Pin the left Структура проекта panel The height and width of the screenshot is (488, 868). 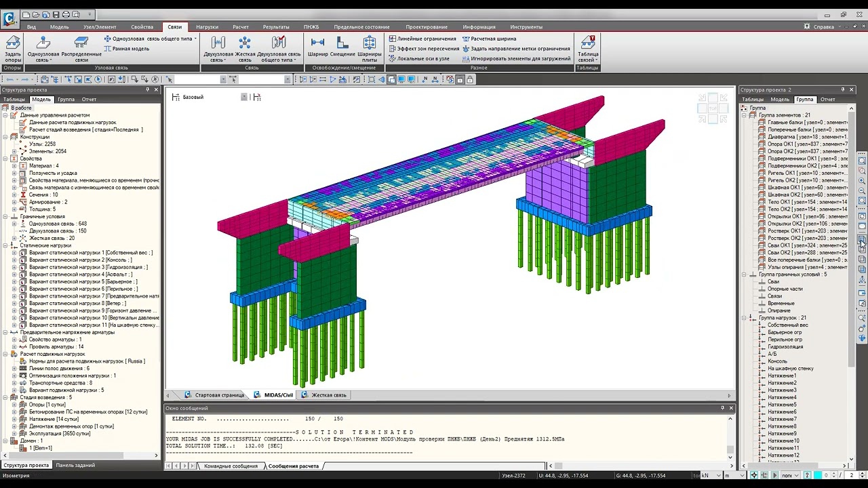(x=147, y=89)
